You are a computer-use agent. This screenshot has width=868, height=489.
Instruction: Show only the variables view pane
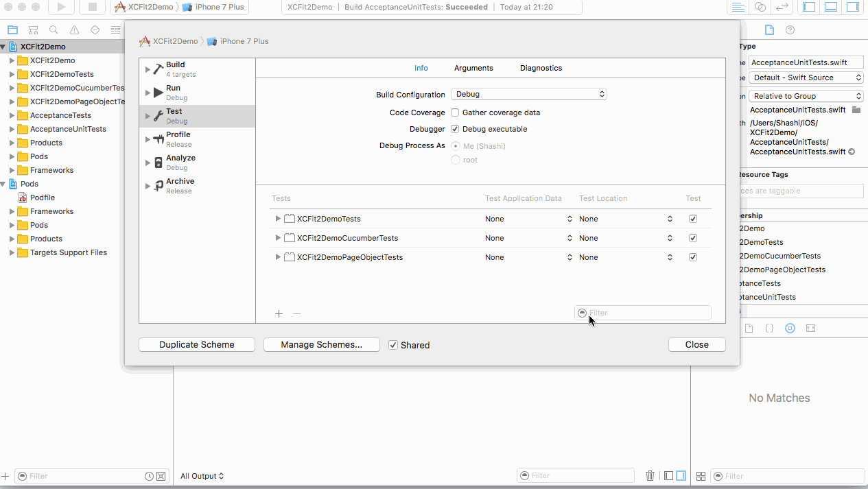click(669, 475)
